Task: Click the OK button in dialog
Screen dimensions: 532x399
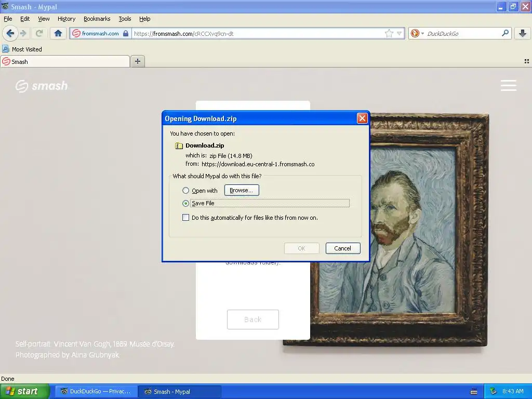Action: tap(301, 248)
